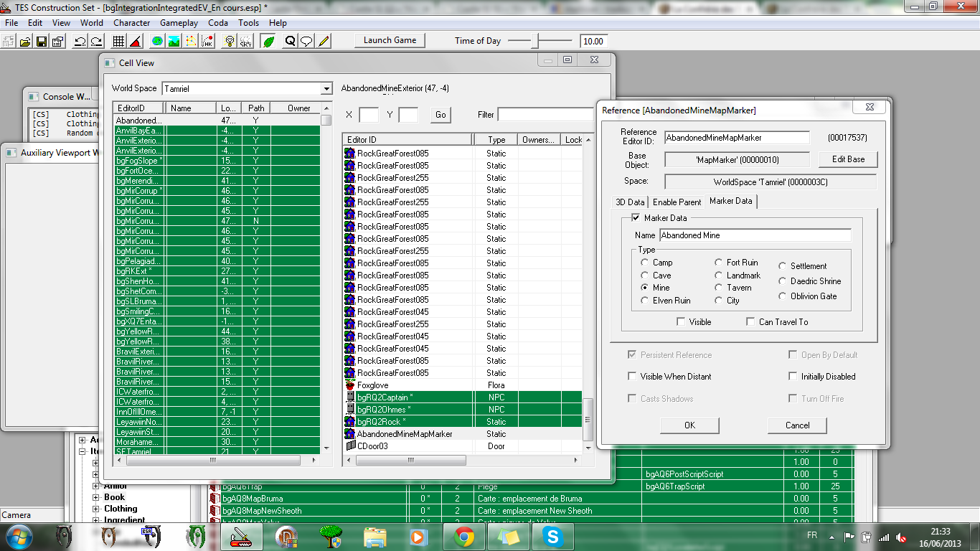This screenshot has height=551, width=980.
Task: Uncheck the Marker Data checkbox
Action: [x=635, y=217]
